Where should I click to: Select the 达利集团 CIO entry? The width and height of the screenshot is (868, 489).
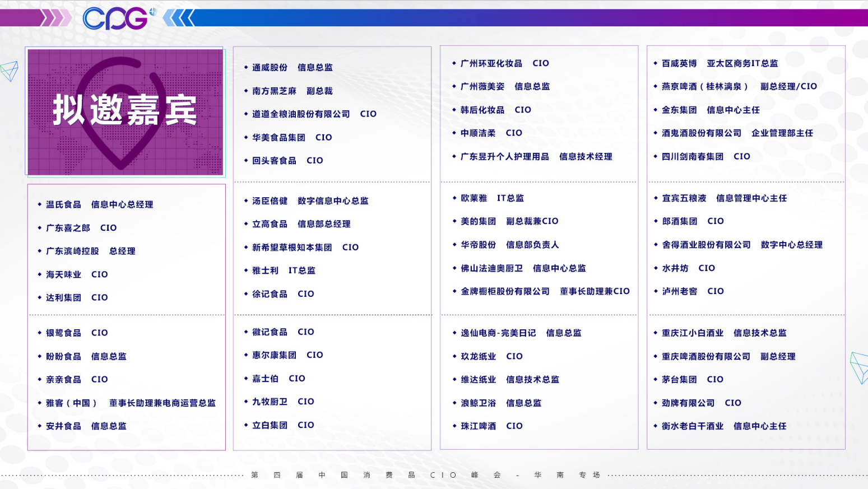tap(77, 297)
